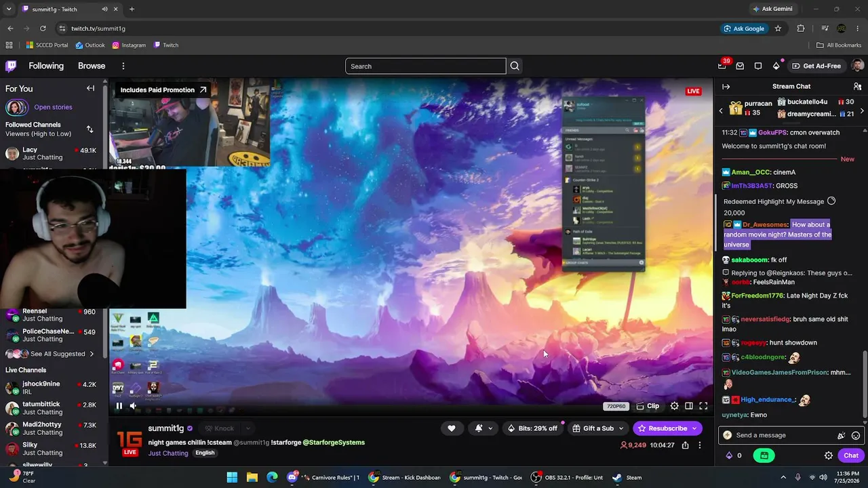Click the search magnifier button
The height and width of the screenshot is (488, 868).
pos(515,66)
